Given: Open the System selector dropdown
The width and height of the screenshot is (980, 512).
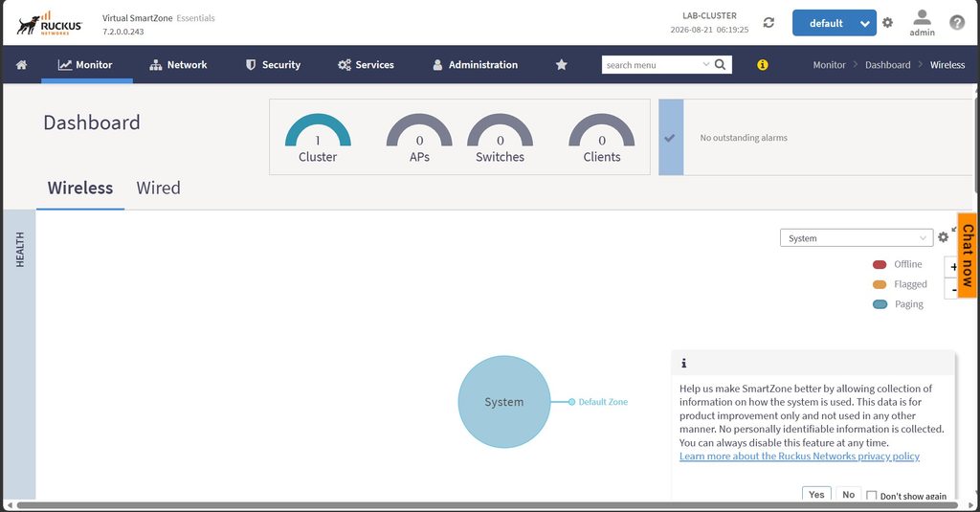Looking at the screenshot, I should click(857, 238).
